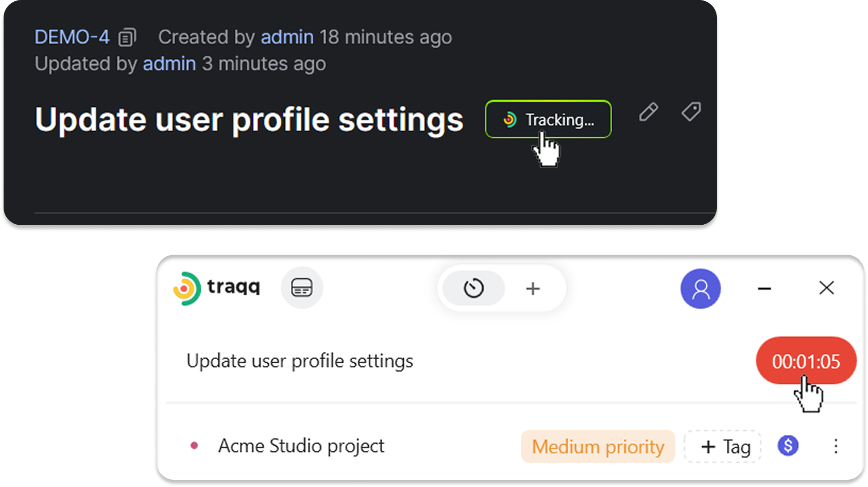Image resolution: width=868 pixels, height=487 pixels.
Task: Open the Acme Studio project selector
Action: pos(301,446)
